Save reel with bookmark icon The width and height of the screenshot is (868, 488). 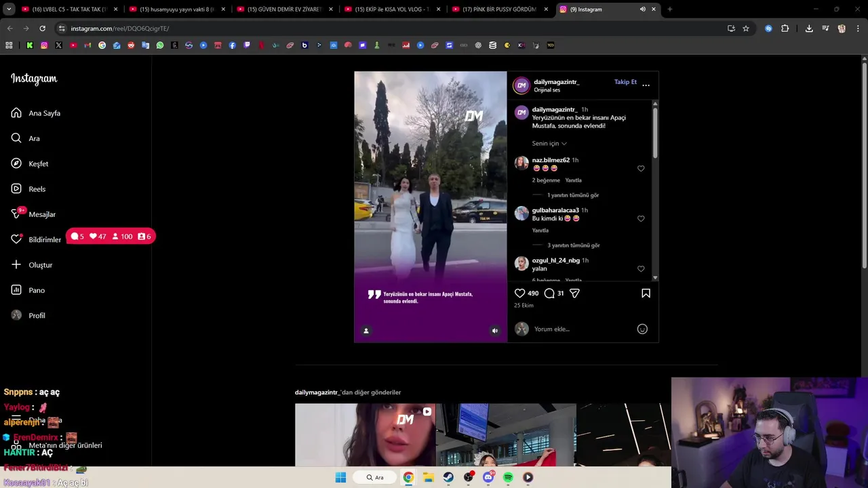(x=646, y=293)
